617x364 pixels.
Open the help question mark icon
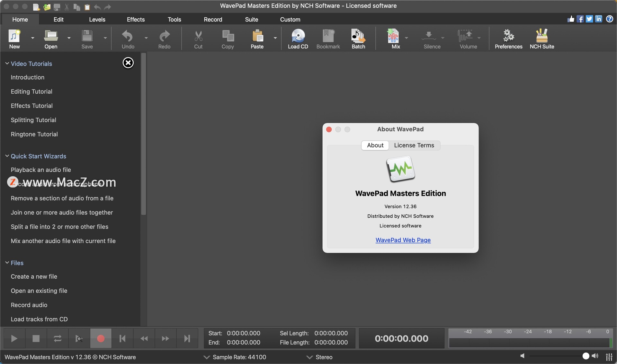pyautogui.click(x=610, y=19)
